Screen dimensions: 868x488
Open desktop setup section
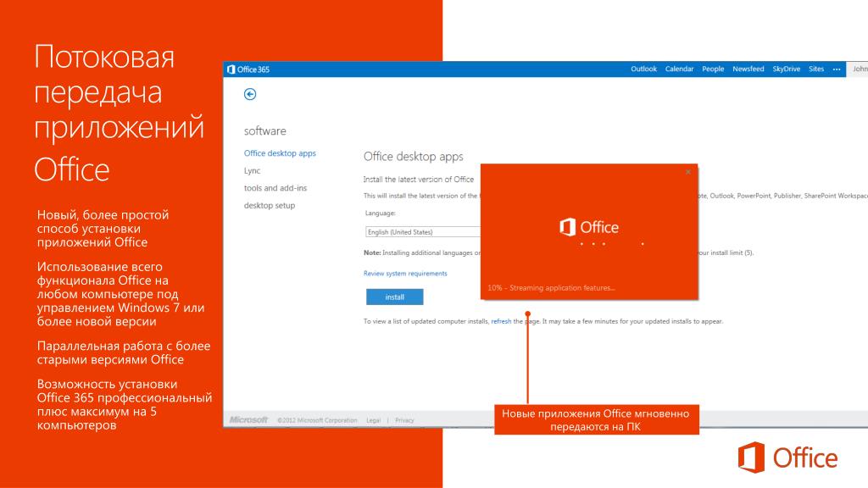[270, 205]
